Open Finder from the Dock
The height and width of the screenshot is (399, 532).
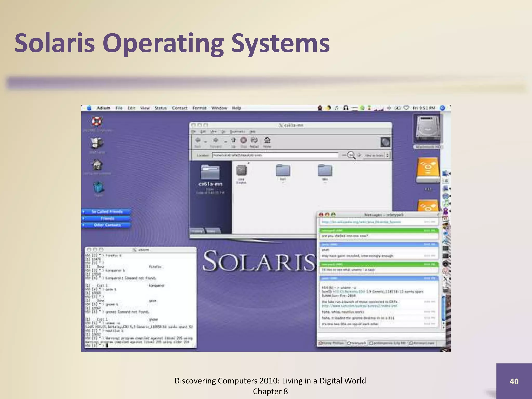point(446,173)
